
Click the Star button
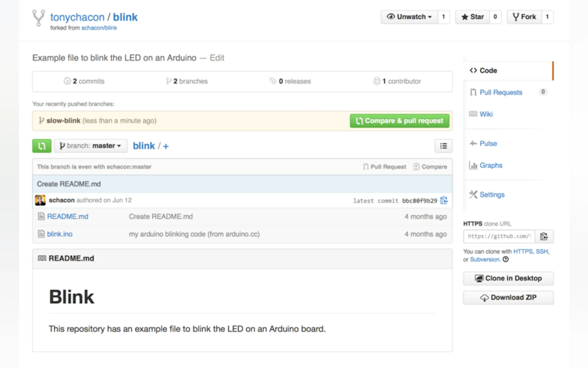pyautogui.click(x=472, y=17)
